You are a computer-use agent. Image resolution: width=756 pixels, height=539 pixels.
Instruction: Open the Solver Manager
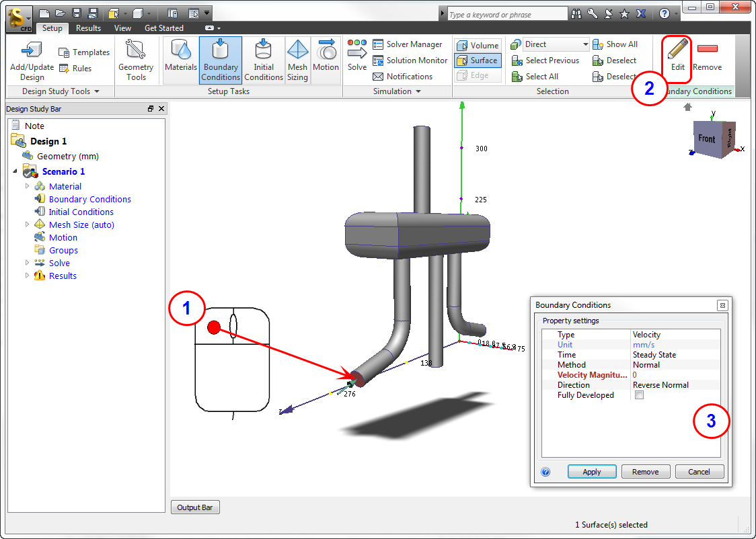click(x=408, y=44)
